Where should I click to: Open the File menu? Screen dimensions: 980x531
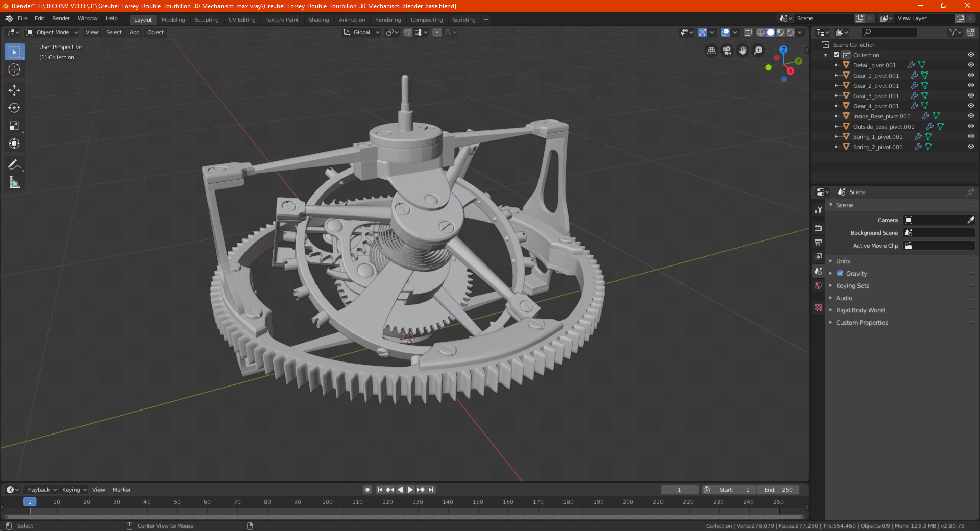22,18
